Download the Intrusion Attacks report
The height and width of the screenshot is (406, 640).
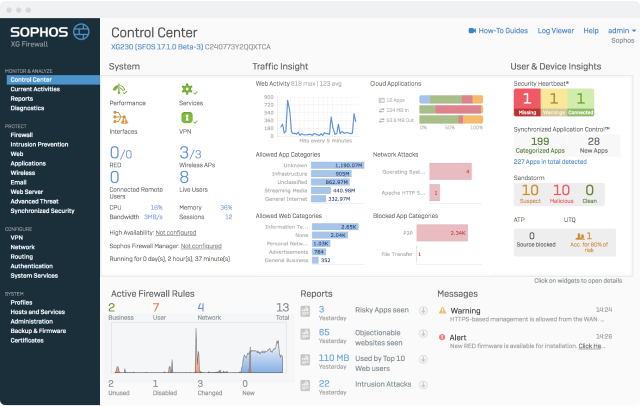[424, 385]
